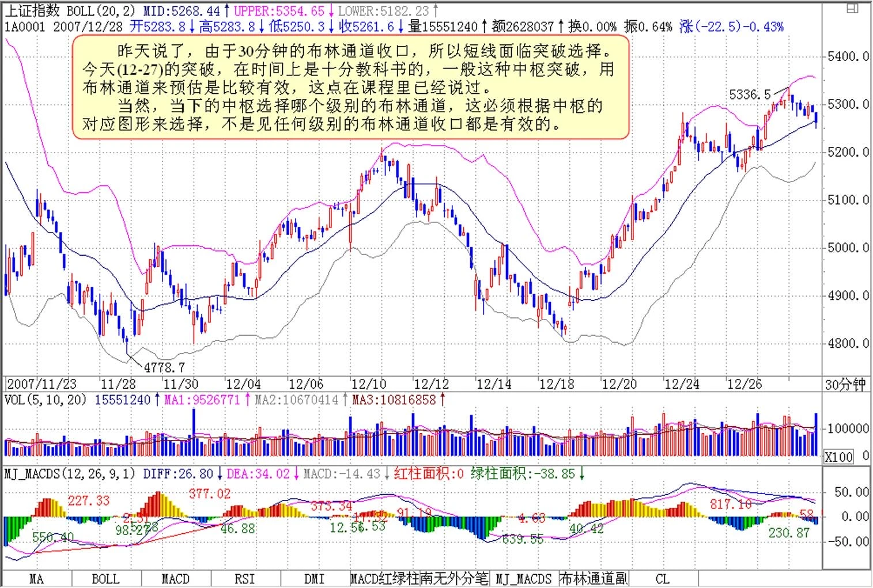Click the 4778.7 low price marker
The image size is (873, 588).
(x=164, y=367)
